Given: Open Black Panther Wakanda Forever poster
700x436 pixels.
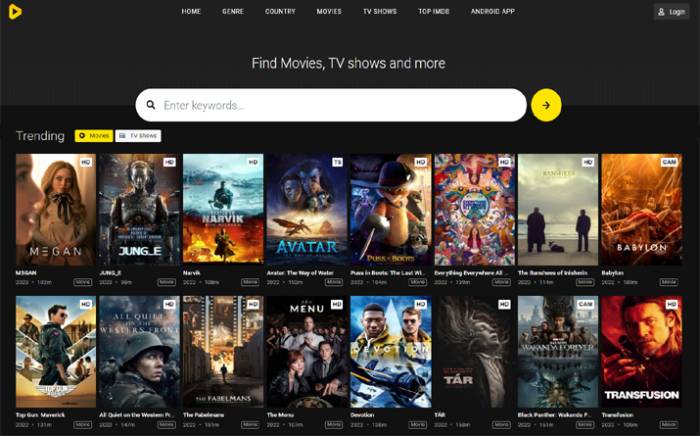Looking at the screenshot, I should 558,352.
